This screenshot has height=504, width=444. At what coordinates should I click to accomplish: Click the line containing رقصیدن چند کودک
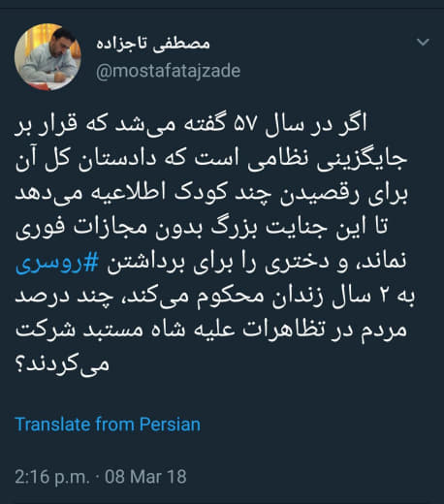211,194
